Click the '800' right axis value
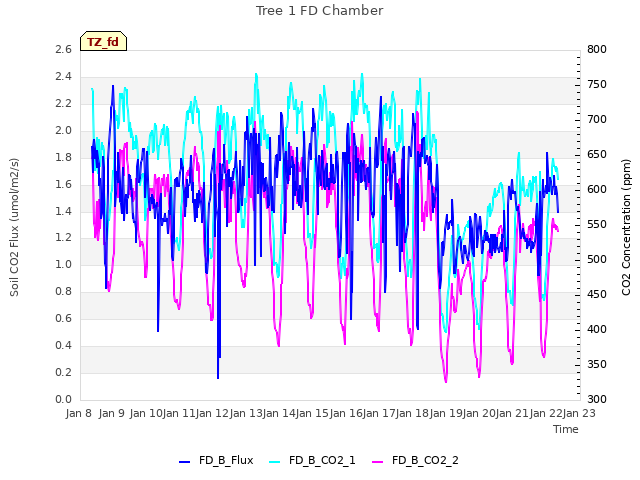This screenshot has width=640, height=480. click(597, 49)
